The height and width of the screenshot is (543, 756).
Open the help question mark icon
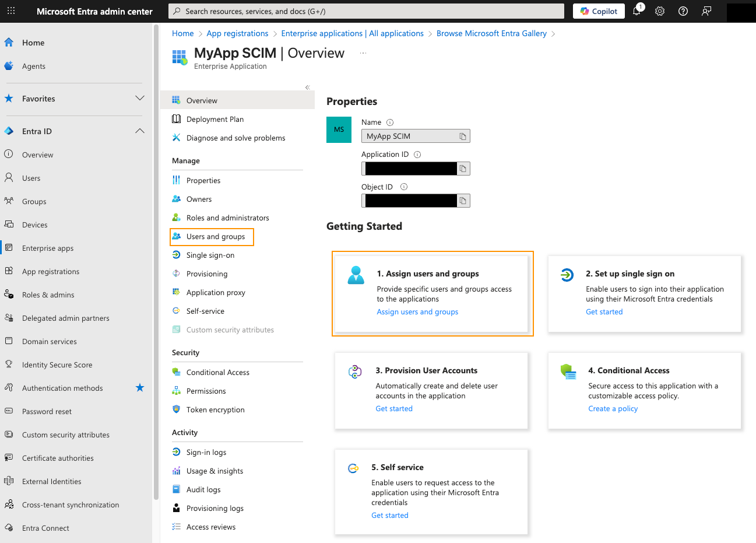tap(683, 11)
